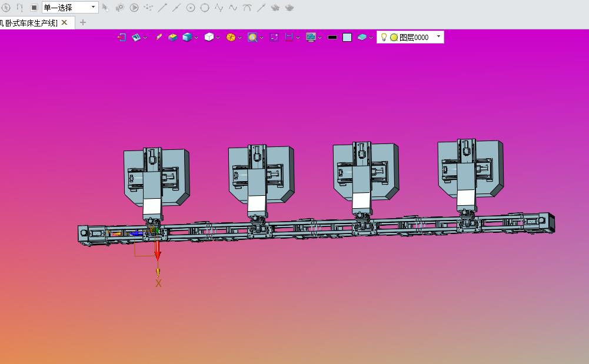589x364 pixels.
Task: Expand the zoom icon dropdown arrow
Action: (261, 38)
